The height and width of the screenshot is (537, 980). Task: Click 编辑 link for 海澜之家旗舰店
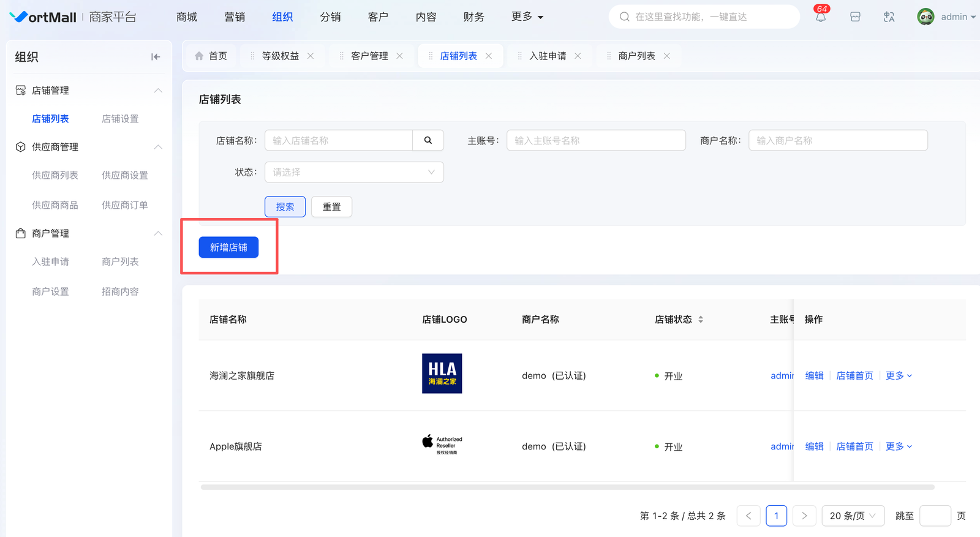[814, 375]
